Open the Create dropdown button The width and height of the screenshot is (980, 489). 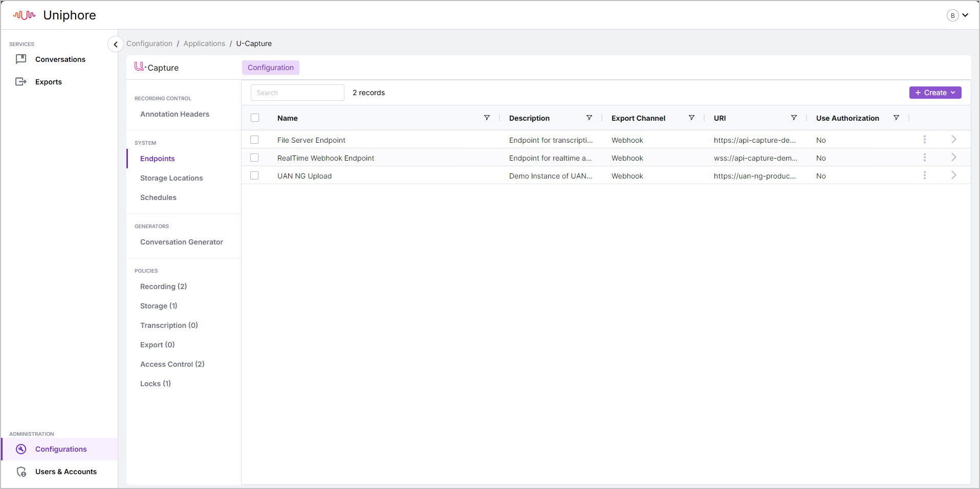(x=935, y=93)
